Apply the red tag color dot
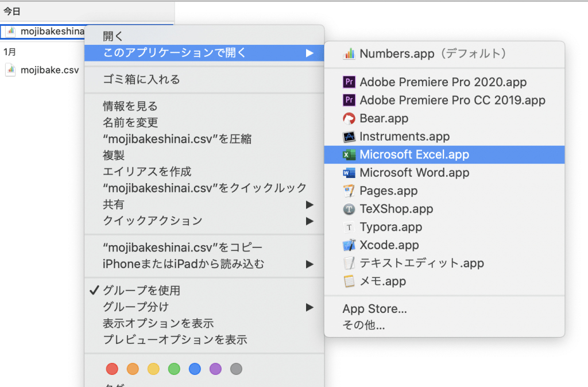588x387 pixels. tap(112, 369)
